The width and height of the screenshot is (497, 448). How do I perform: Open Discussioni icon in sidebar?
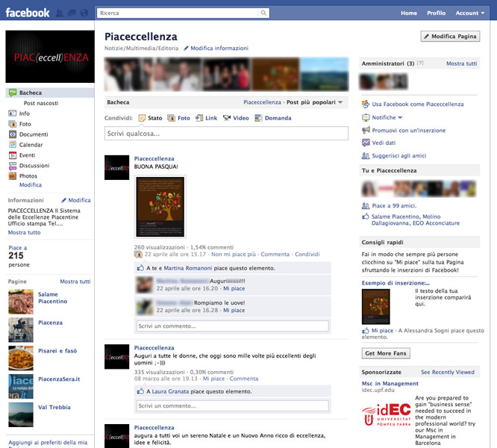pyautogui.click(x=13, y=166)
